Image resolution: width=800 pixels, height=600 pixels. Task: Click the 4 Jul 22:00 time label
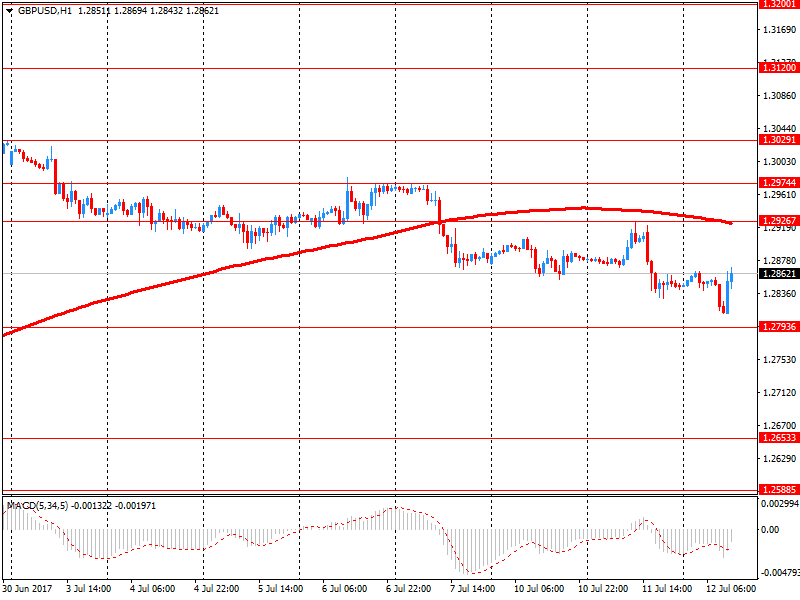217,588
